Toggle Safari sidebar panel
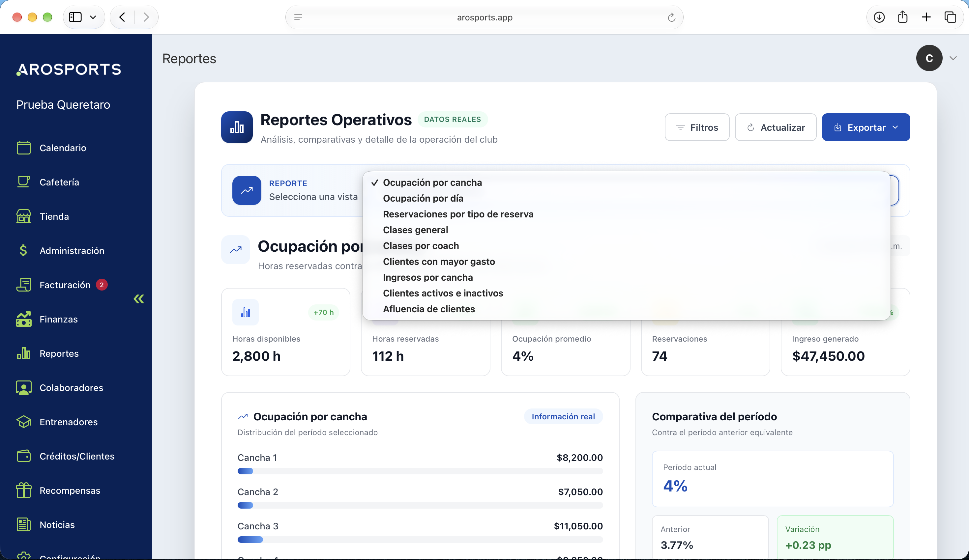 [x=75, y=17]
